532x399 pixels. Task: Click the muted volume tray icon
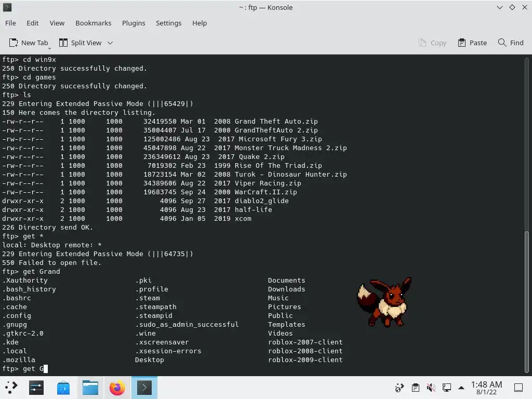pos(431,388)
